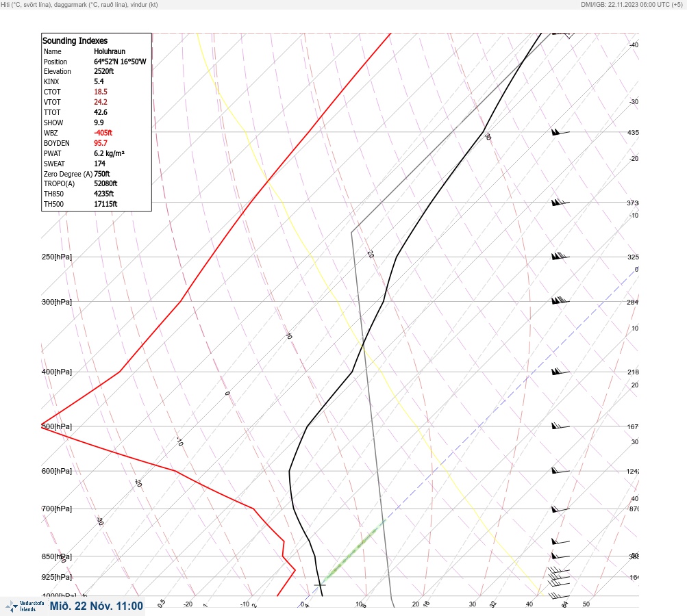Click the station name 'Holuhraun'
Screen dimensions: 687x616
coord(110,51)
